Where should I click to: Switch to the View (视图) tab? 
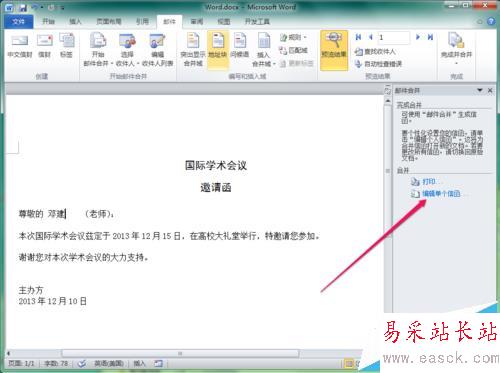tap(224, 22)
